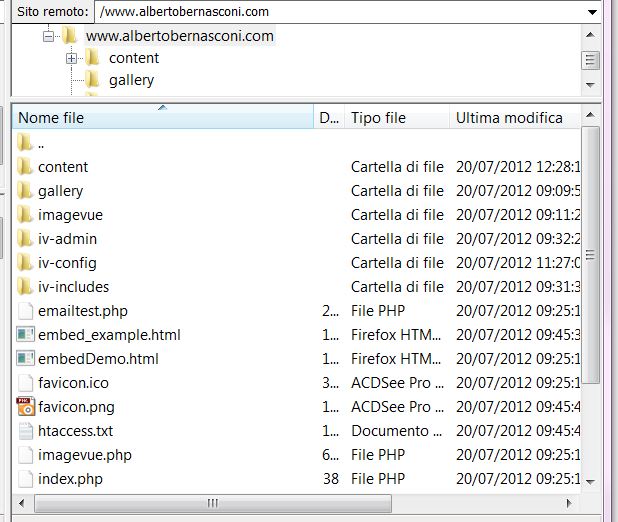Expand the content folder in tree
This screenshot has width=618, height=522.
[71, 59]
